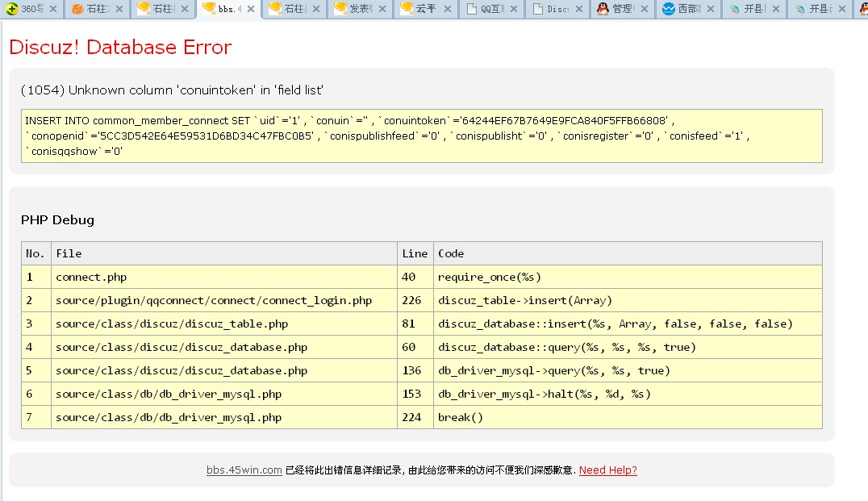This screenshot has height=501, width=868.
Task: Click the Unknown column 'conuintoken' error message
Action: 172,90
